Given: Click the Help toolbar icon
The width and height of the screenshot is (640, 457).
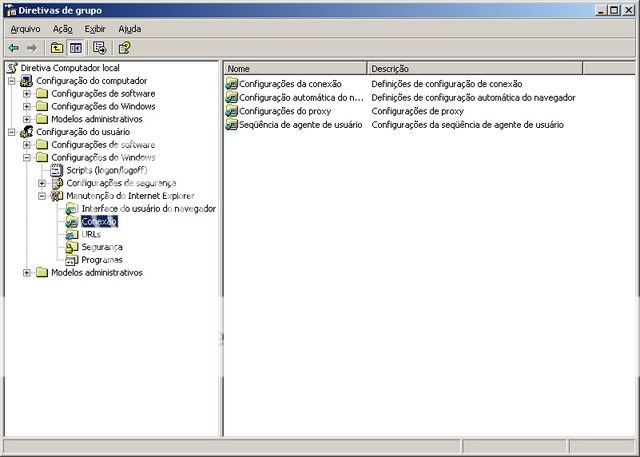Looking at the screenshot, I should [124, 48].
